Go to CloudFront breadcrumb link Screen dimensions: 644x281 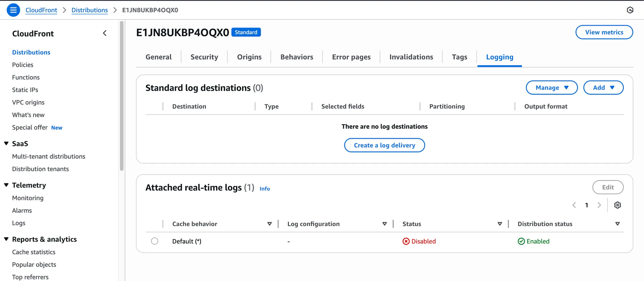[x=41, y=10]
